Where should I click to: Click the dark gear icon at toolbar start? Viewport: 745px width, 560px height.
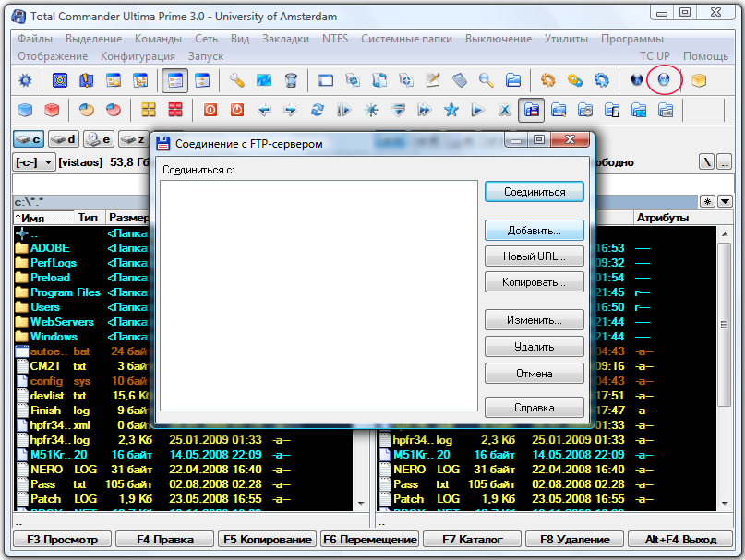coord(25,79)
